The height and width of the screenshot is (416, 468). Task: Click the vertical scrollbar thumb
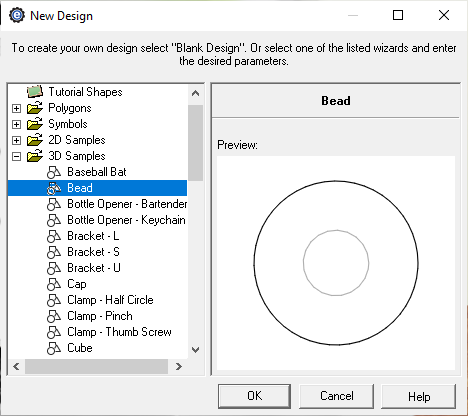pos(196,143)
